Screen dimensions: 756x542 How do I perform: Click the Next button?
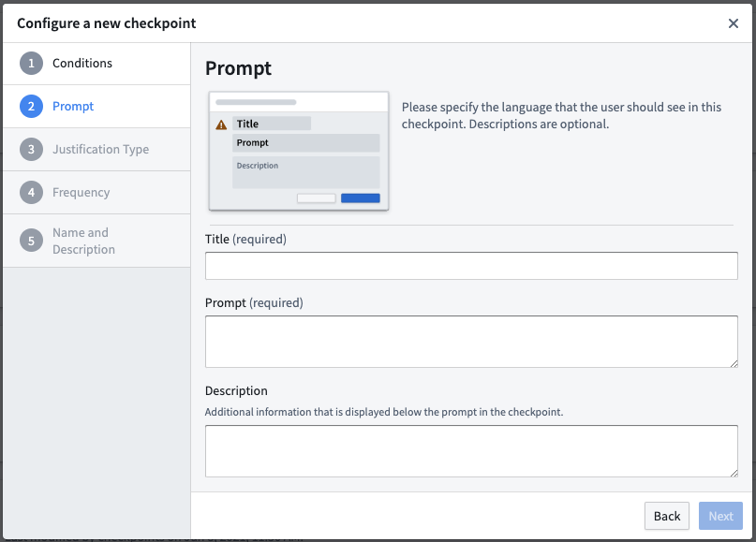[720, 516]
